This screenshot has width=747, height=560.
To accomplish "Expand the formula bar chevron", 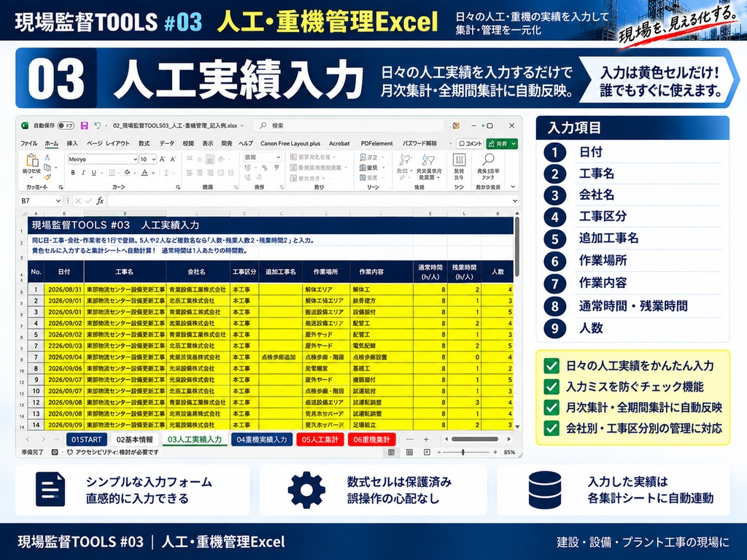I will (x=514, y=201).
